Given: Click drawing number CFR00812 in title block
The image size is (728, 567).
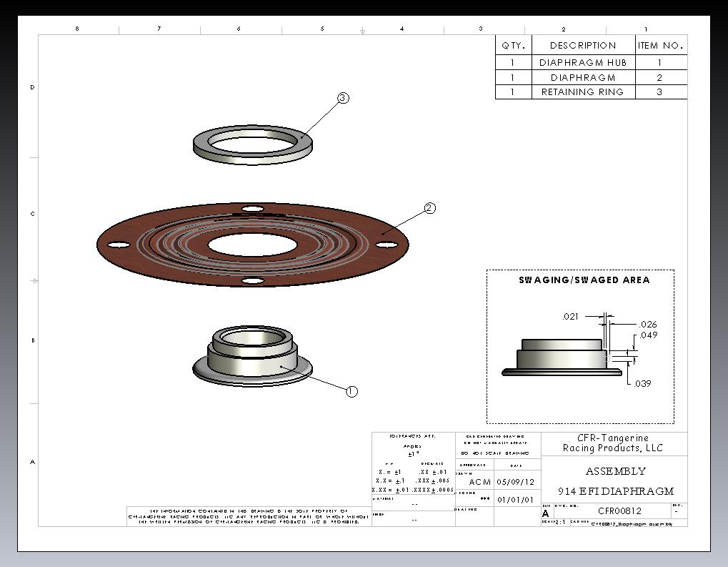Looking at the screenshot, I should point(619,511).
